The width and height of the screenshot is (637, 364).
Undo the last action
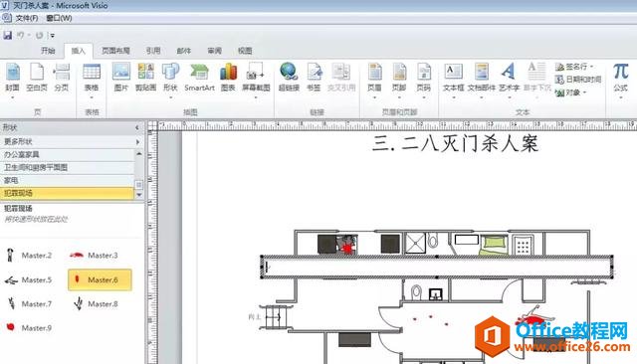20,35
